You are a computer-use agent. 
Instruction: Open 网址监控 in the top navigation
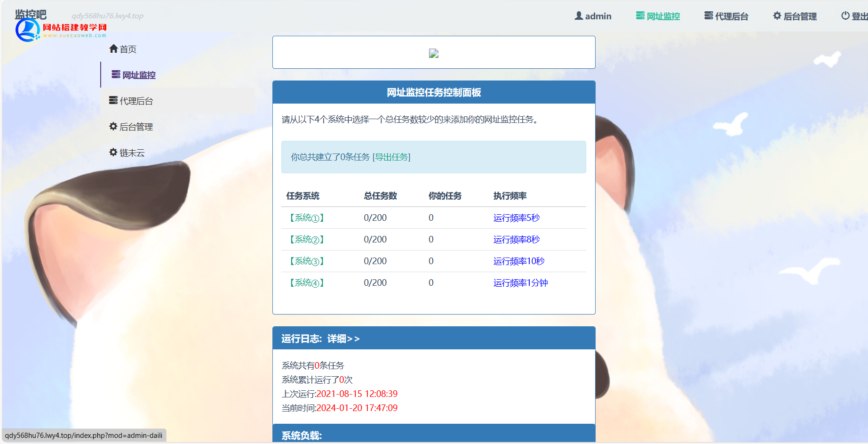658,16
